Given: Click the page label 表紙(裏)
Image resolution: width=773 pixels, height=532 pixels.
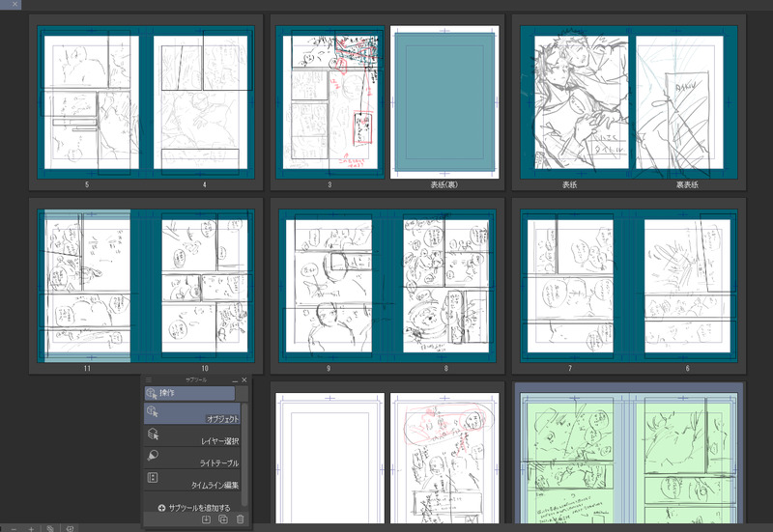Looking at the screenshot, I should point(444,184).
